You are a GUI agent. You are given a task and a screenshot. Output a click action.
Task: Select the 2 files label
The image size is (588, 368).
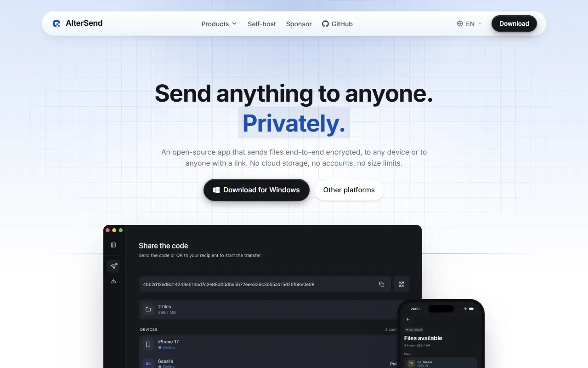coord(164,307)
